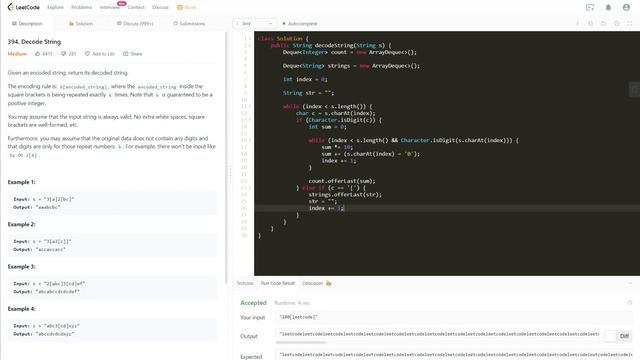Click the panel divider drag handle
Viewport: 640px width, 360px height.
click(230, 175)
